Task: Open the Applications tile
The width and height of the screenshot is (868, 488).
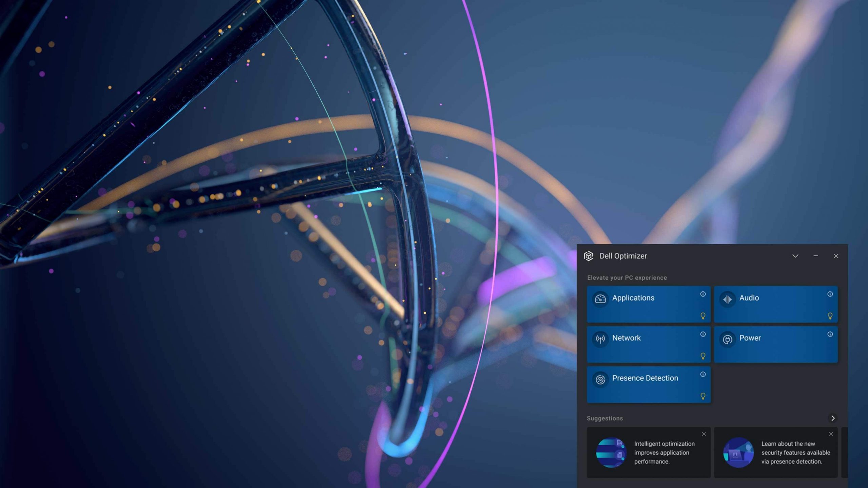Action: [649, 304]
